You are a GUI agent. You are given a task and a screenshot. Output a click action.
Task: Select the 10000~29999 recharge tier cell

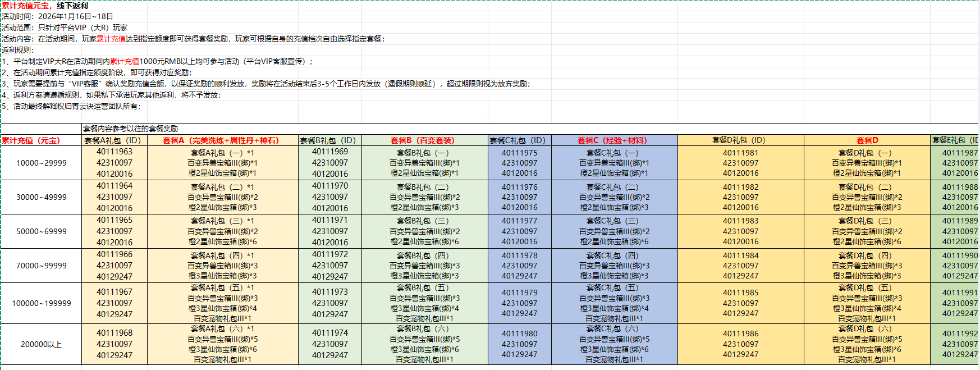pyautogui.click(x=41, y=163)
